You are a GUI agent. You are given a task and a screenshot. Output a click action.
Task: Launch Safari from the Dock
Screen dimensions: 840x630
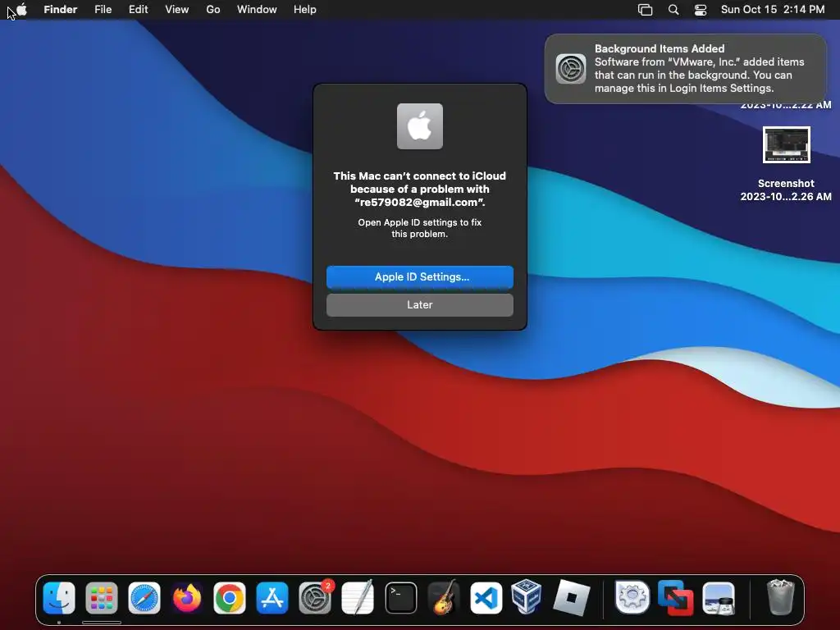(144, 598)
